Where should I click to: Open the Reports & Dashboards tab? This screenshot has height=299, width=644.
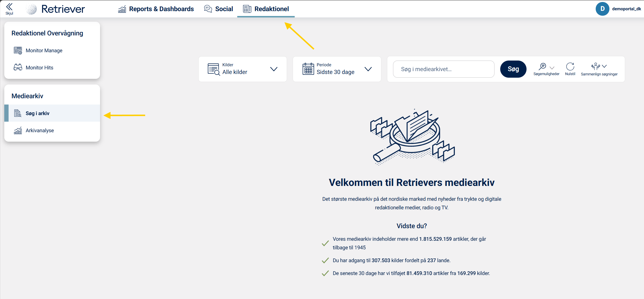click(156, 9)
